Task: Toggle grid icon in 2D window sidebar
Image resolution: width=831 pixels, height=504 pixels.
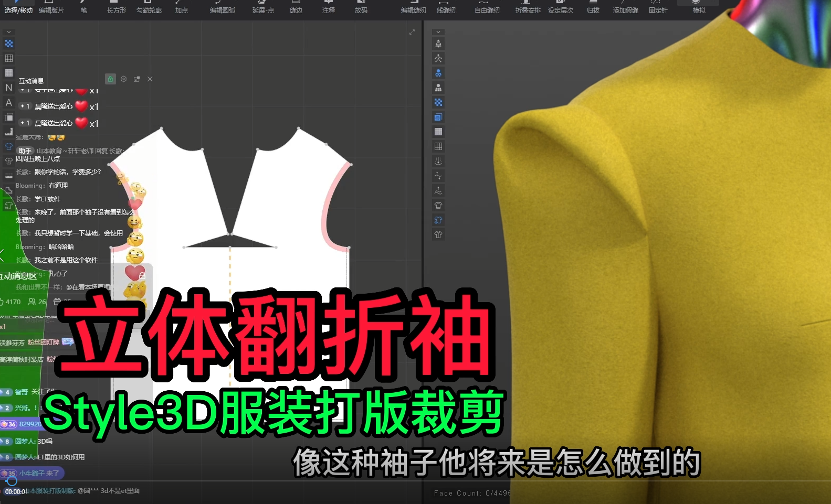Action: point(9,58)
